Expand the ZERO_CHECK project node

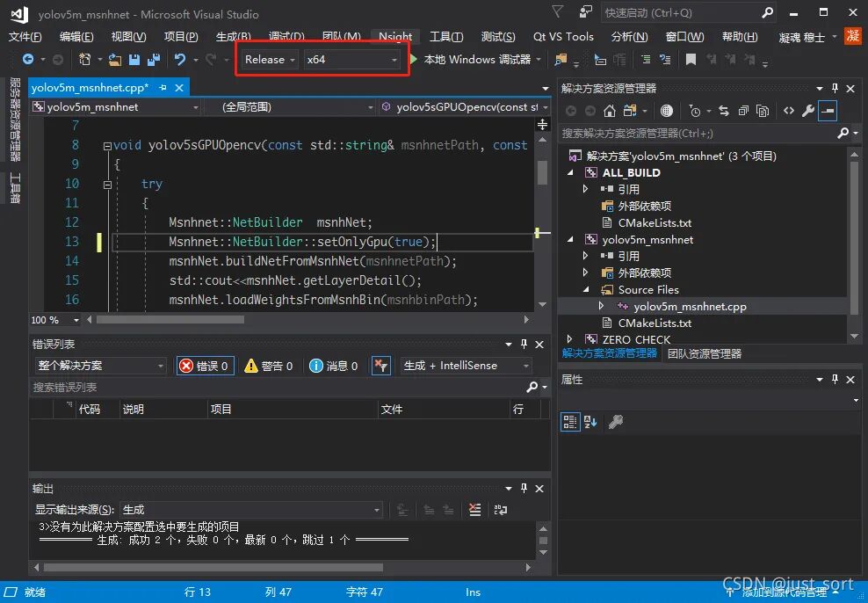(569, 339)
